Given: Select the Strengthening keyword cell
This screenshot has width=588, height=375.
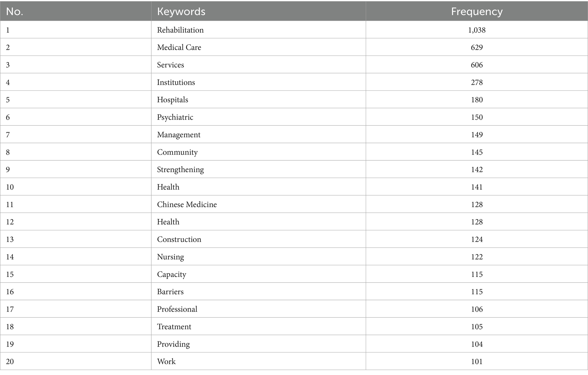Looking at the screenshot, I should [x=180, y=169].
